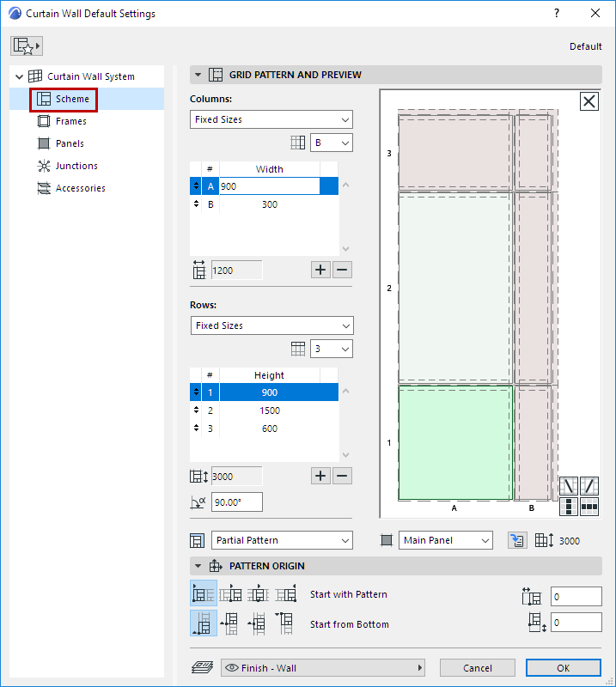Click the apply panel type to selection icon
The width and height of the screenshot is (616, 687).
point(517,540)
